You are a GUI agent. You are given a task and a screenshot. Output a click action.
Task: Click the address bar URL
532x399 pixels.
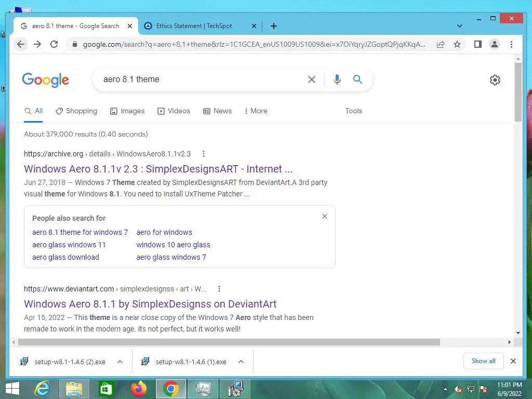coord(254,45)
